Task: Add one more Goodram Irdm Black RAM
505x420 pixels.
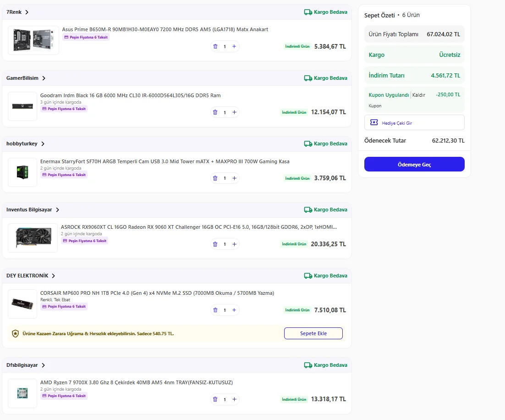Action: click(234, 112)
